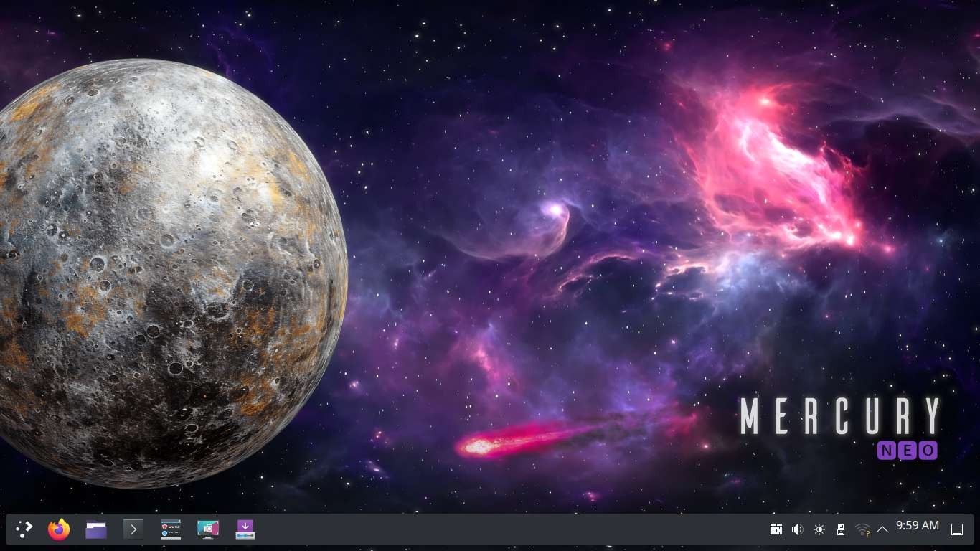
Task: Click the show desktop button
Action: (x=957, y=529)
